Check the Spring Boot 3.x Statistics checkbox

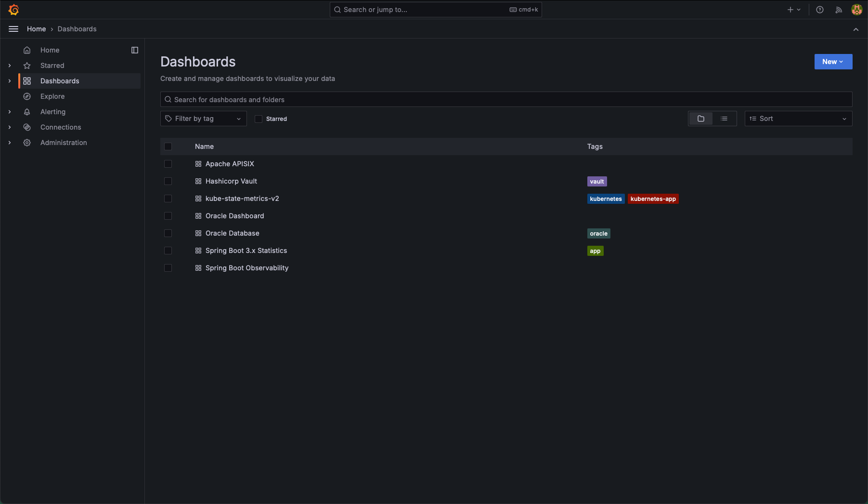[x=168, y=251]
